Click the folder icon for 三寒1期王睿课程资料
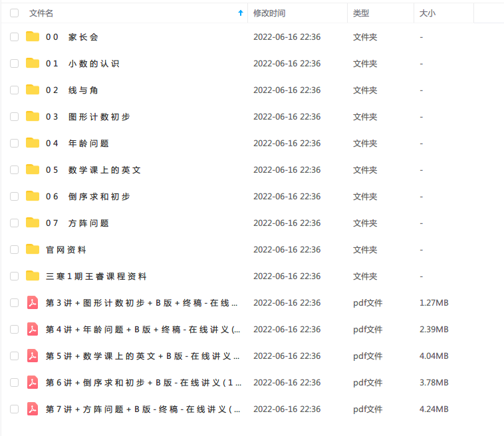Screen dimensions: 504x436 (33, 276)
